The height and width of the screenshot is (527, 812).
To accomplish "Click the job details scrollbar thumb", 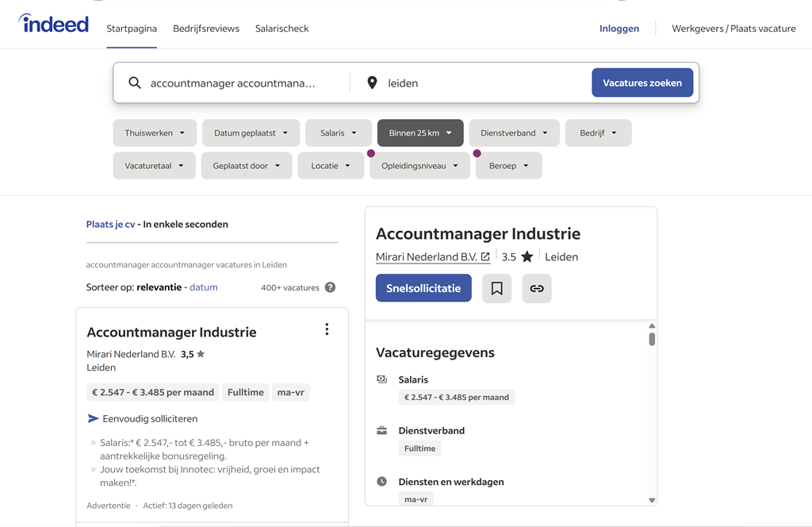I will pos(652,340).
